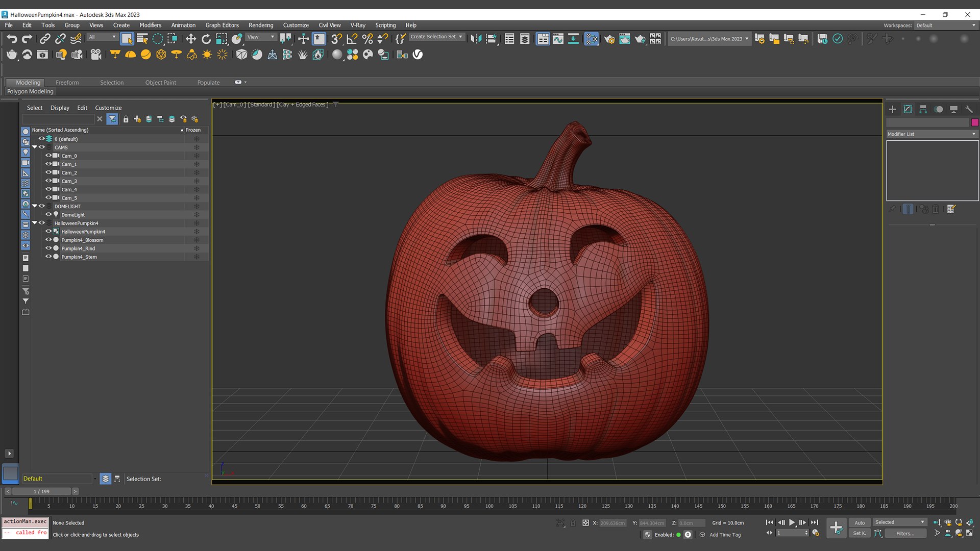Screen dimensions: 980x551
Task: Toggle the Angle Snap icon
Action: point(352,39)
